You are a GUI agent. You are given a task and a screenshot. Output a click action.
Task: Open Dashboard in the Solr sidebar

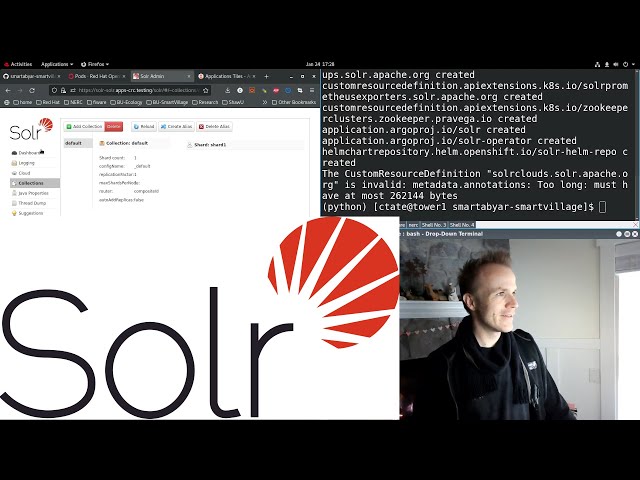tap(27, 153)
